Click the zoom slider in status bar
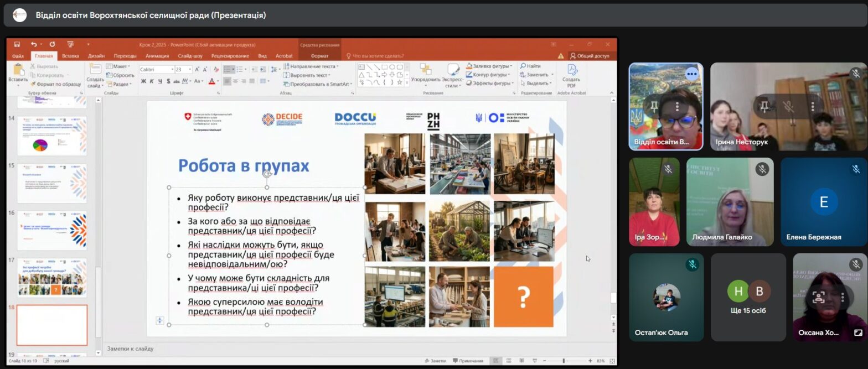 point(564,361)
